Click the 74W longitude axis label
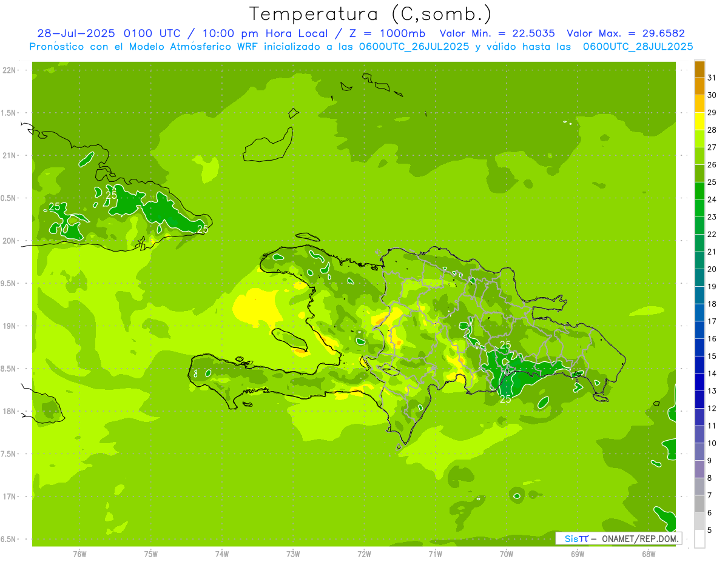The width and height of the screenshot is (728, 562). (x=222, y=554)
